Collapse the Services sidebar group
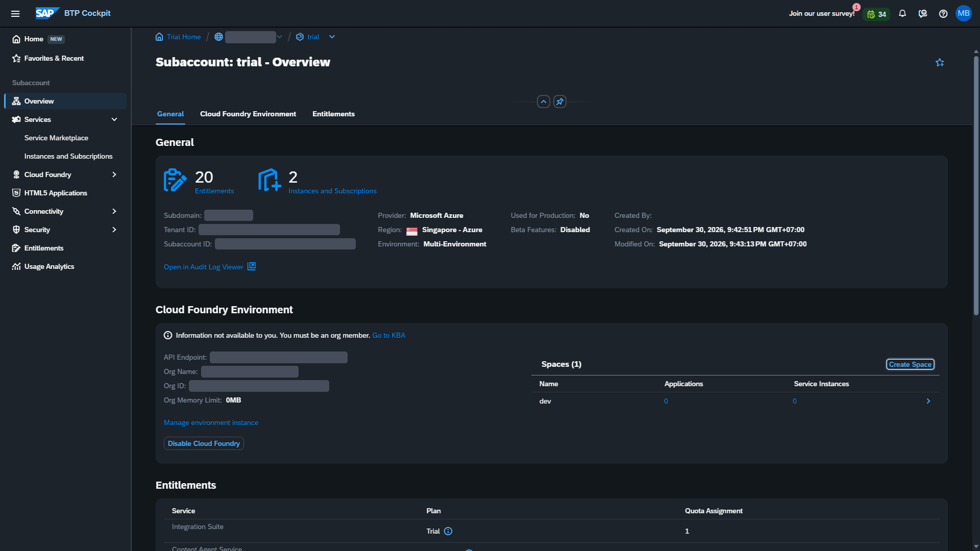This screenshot has width=980, height=551. (114, 119)
